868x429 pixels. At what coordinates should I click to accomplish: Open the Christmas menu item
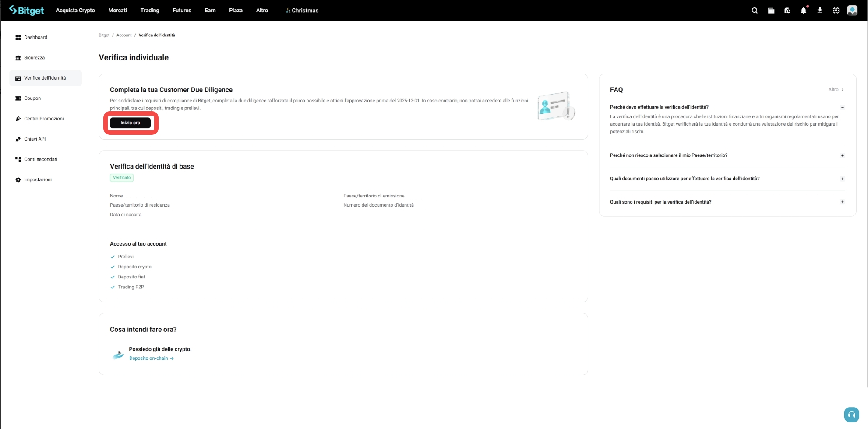pyautogui.click(x=302, y=10)
